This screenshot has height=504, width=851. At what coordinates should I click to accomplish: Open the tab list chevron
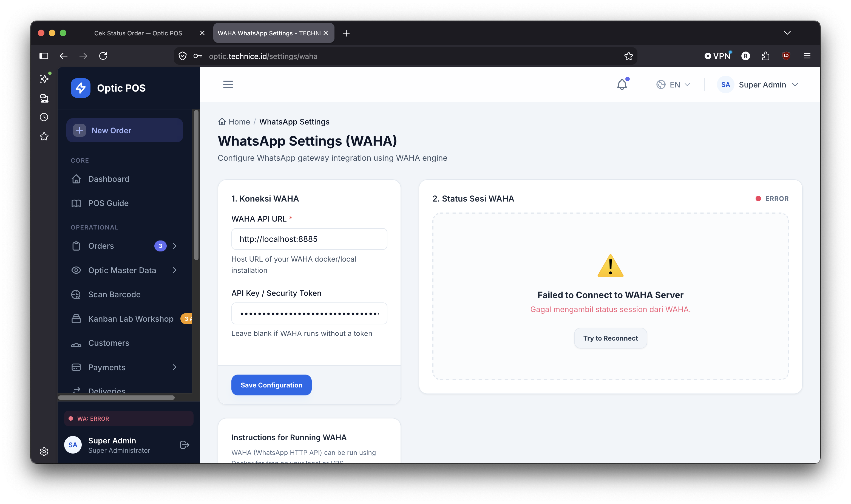click(787, 33)
